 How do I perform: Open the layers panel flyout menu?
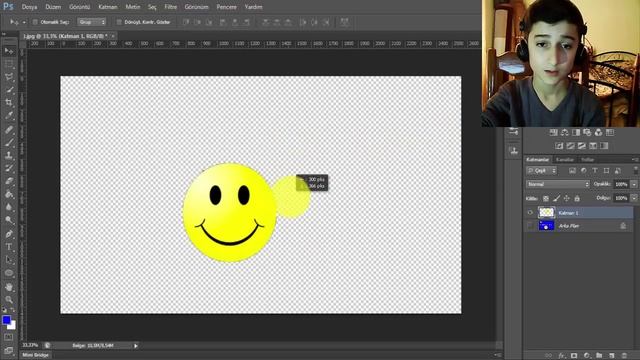click(635, 160)
